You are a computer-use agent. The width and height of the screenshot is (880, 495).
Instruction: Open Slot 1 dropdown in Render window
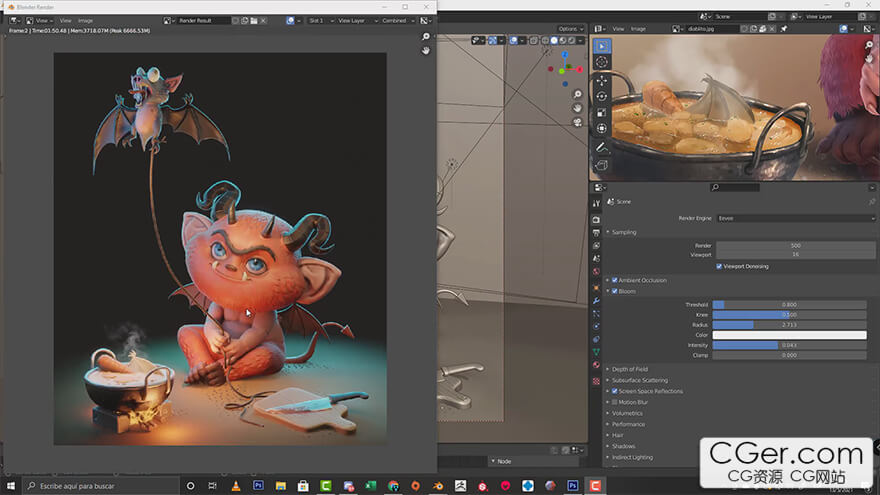(x=320, y=21)
